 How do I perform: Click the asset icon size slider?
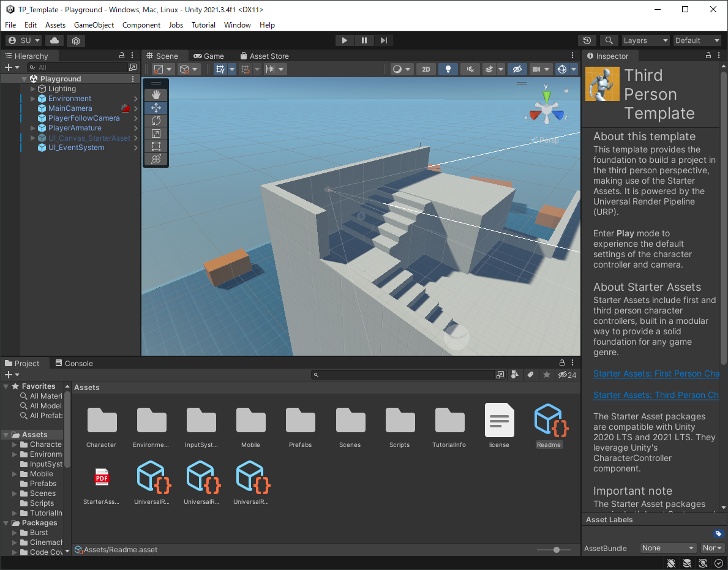tap(556, 550)
